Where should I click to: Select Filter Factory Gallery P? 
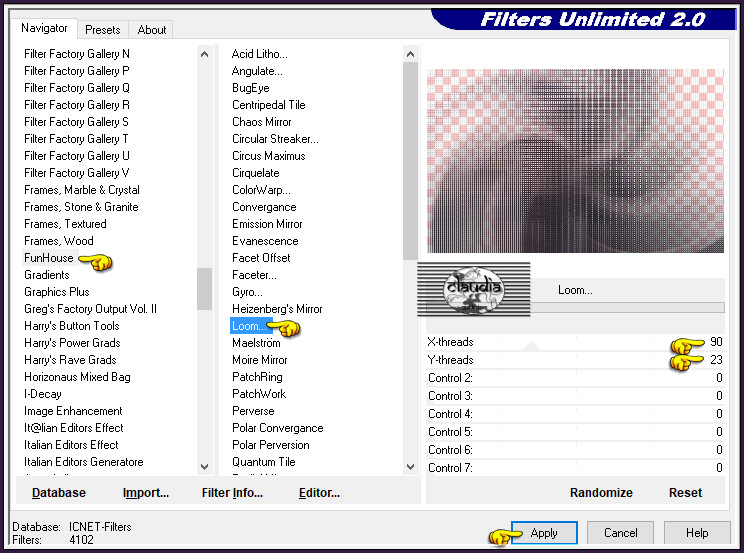tap(76, 71)
